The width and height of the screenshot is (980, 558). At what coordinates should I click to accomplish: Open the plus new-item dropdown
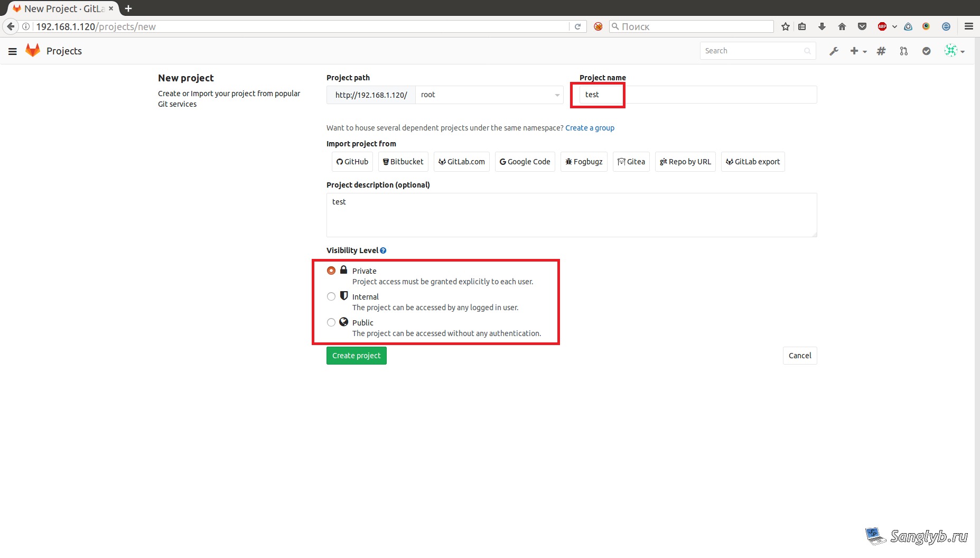[858, 51]
